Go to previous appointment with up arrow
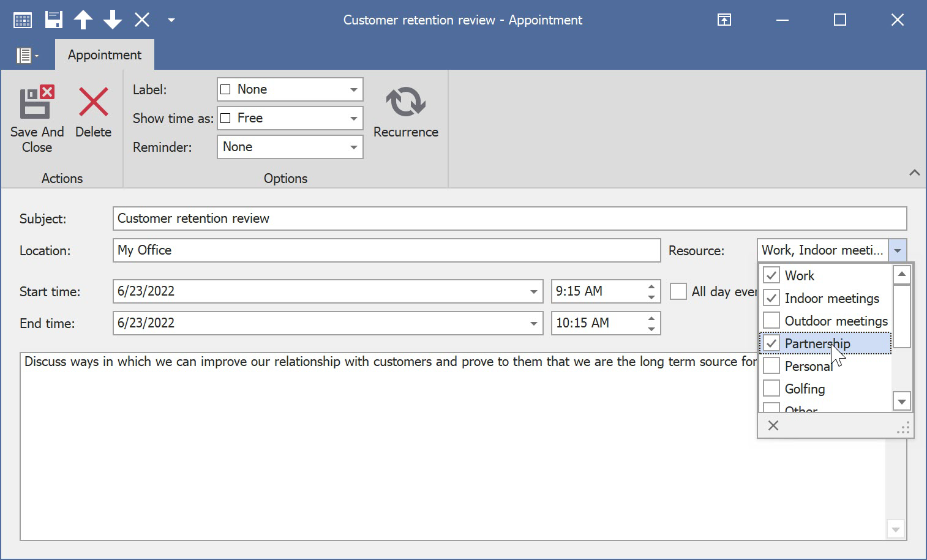The image size is (927, 560). tap(83, 20)
